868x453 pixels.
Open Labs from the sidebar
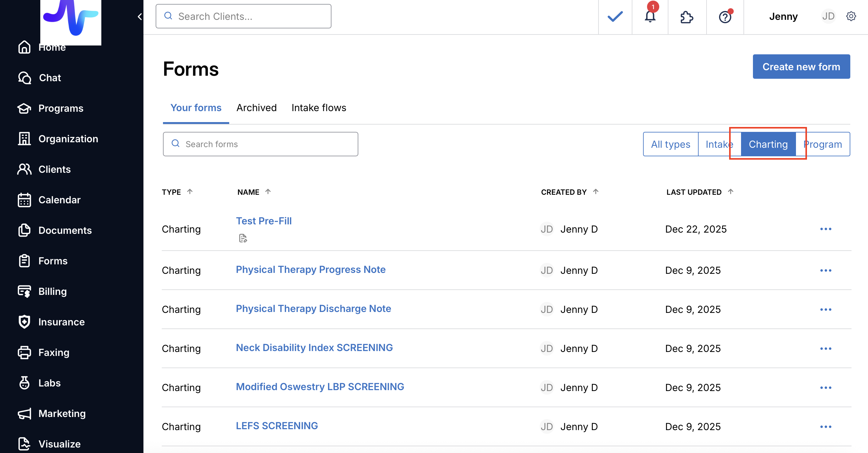pos(49,382)
